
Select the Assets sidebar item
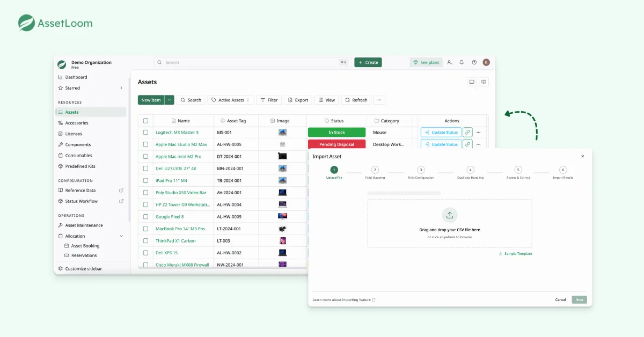(x=91, y=112)
